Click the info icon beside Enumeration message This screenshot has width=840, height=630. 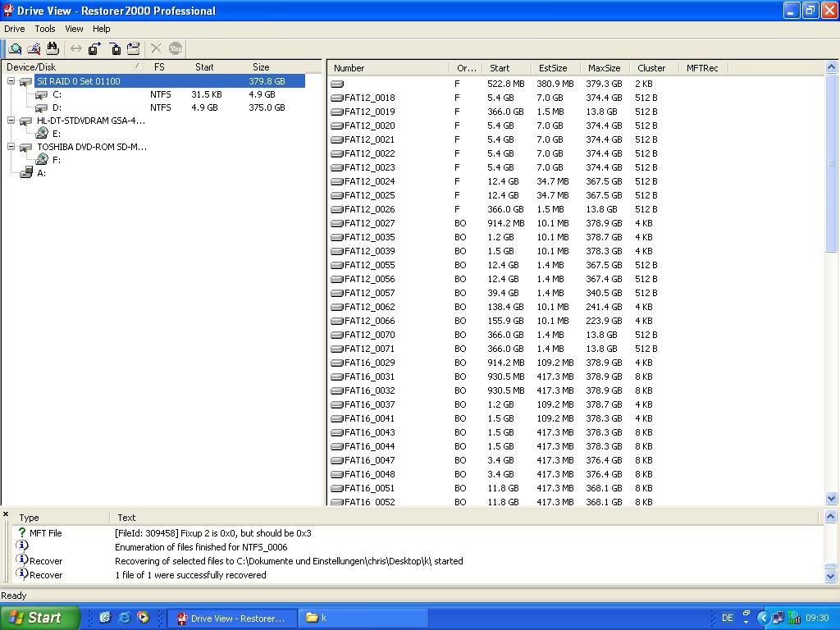[22, 546]
